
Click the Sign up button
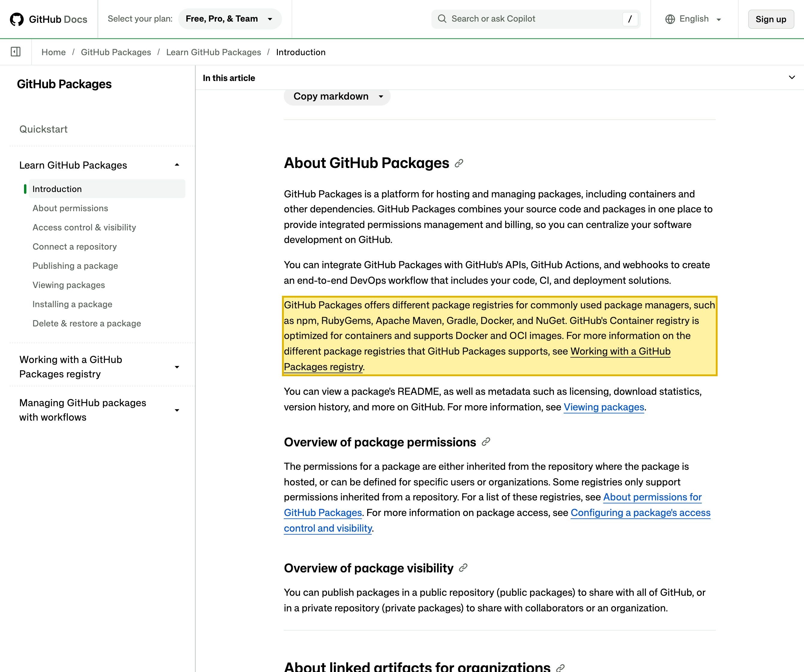(x=771, y=19)
